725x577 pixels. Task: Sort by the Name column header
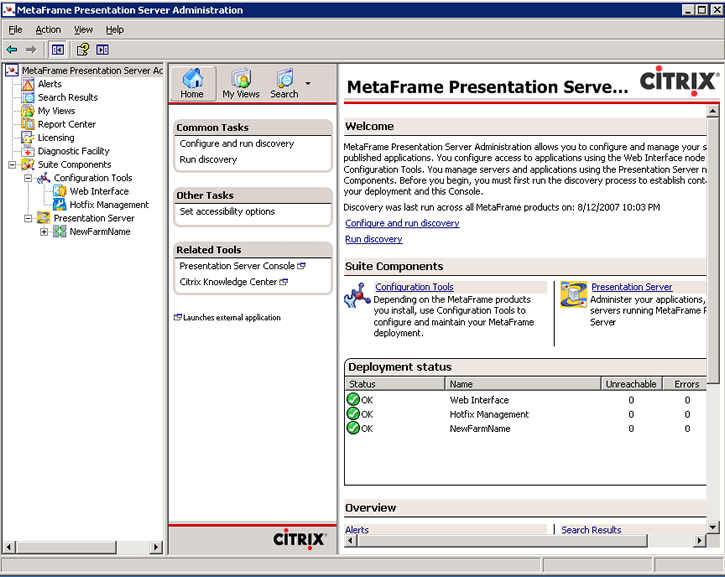tap(522, 384)
